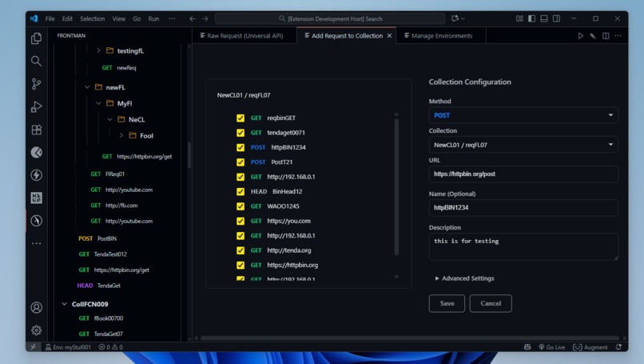Toggle the https://you.com checkbox

[x=241, y=221]
